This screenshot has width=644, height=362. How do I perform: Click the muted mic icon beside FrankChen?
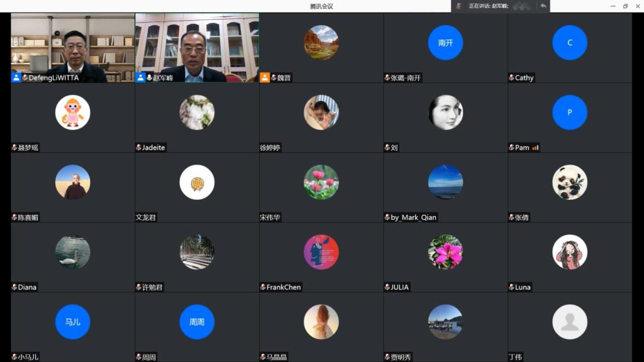coord(263,287)
